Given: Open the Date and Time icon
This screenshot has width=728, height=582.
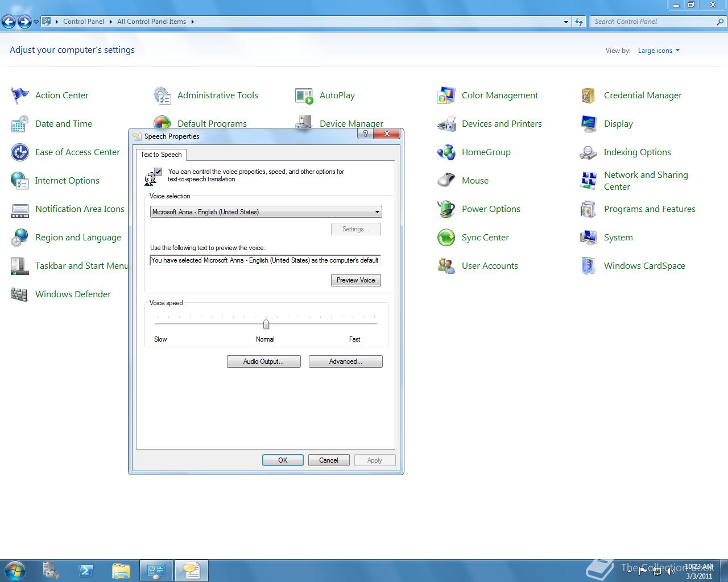Looking at the screenshot, I should tap(20, 124).
